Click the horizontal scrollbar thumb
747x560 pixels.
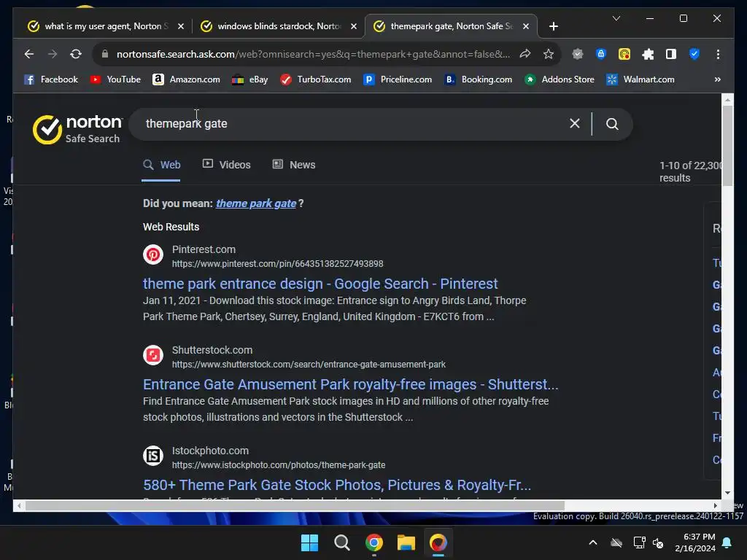[x=295, y=505]
